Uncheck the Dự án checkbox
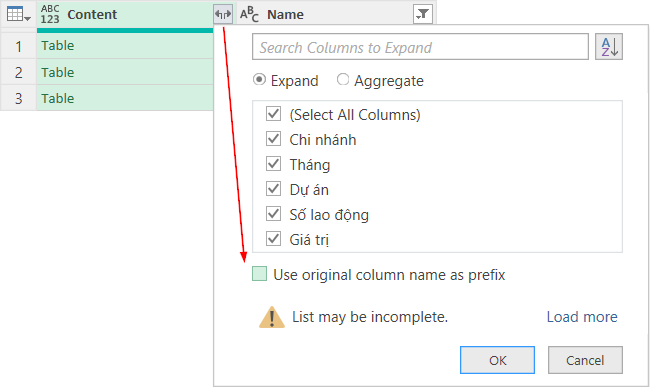The width and height of the screenshot is (650, 387). [x=273, y=189]
